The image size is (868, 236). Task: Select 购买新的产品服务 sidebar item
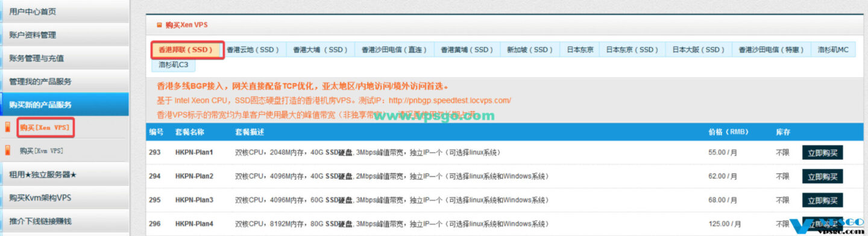pos(64,104)
